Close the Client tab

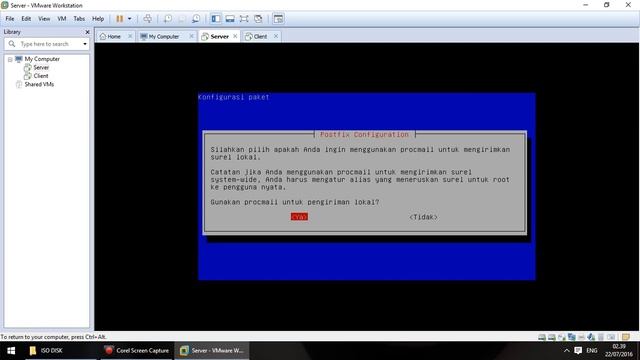point(276,36)
